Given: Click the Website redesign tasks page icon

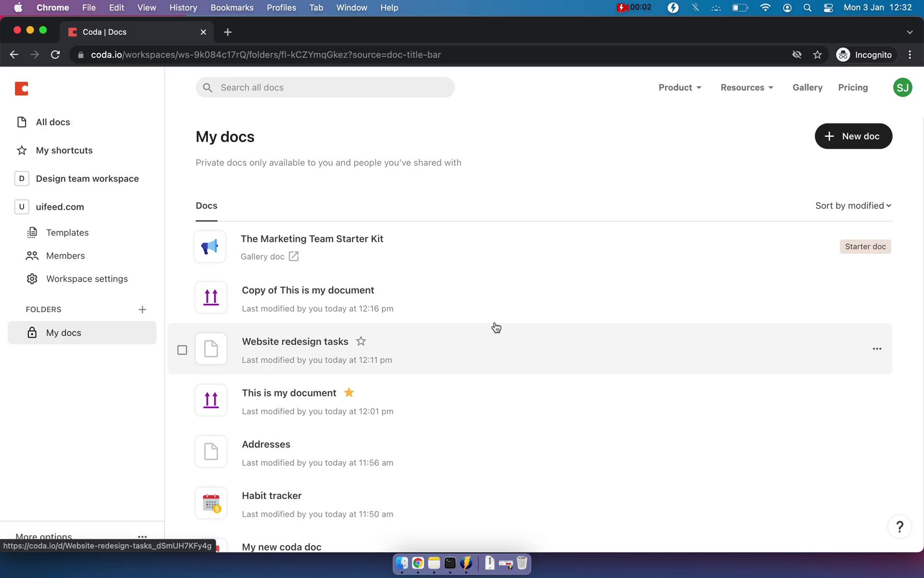Looking at the screenshot, I should pos(211,349).
